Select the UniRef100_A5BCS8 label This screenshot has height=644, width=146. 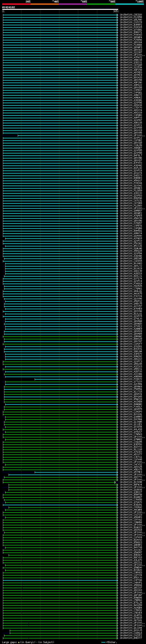(131, 60)
